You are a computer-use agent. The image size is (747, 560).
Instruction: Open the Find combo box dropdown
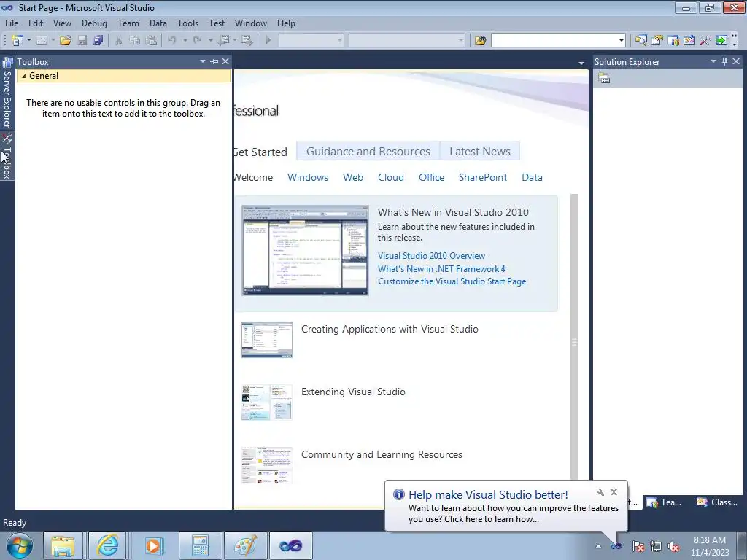click(622, 41)
